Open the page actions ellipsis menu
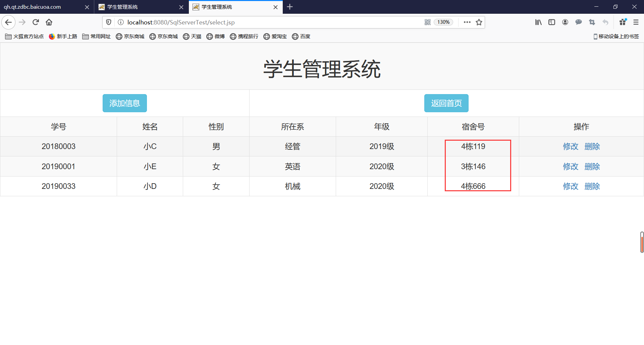Image resolution: width=644 pixels, height=345 pixels. [467, 22]
